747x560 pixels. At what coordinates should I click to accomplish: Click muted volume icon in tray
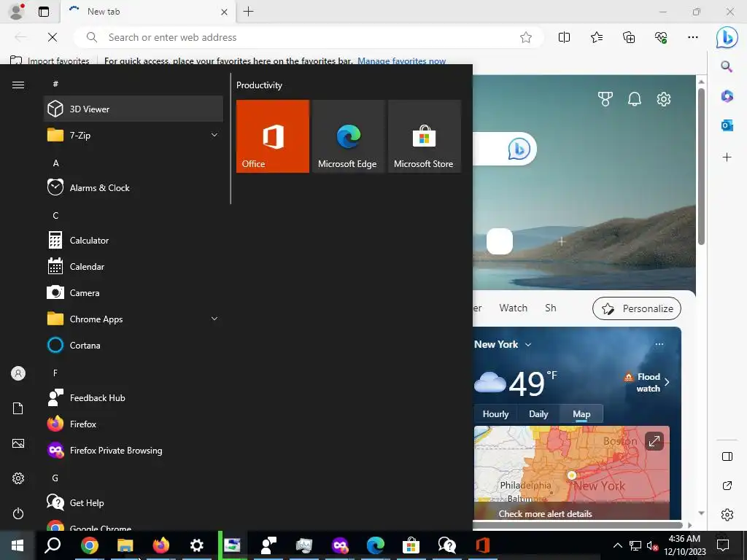click(652, 545)
